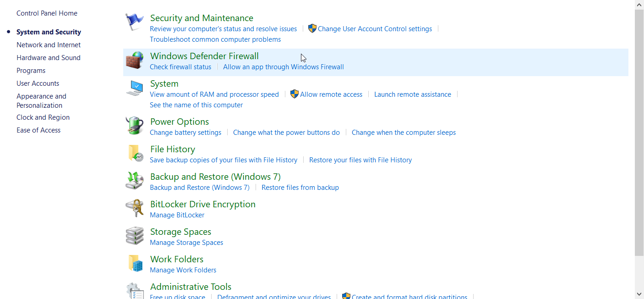Open the Power Options battery icon
The width and height of the screenshot is (644, 299).
[135, 126]
